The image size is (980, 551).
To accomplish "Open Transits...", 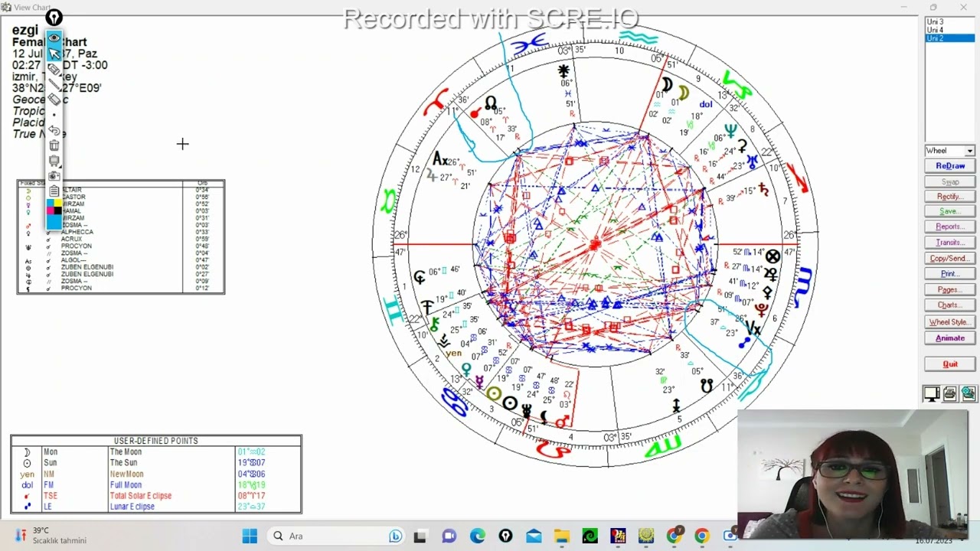I will (x=949, y=243).
